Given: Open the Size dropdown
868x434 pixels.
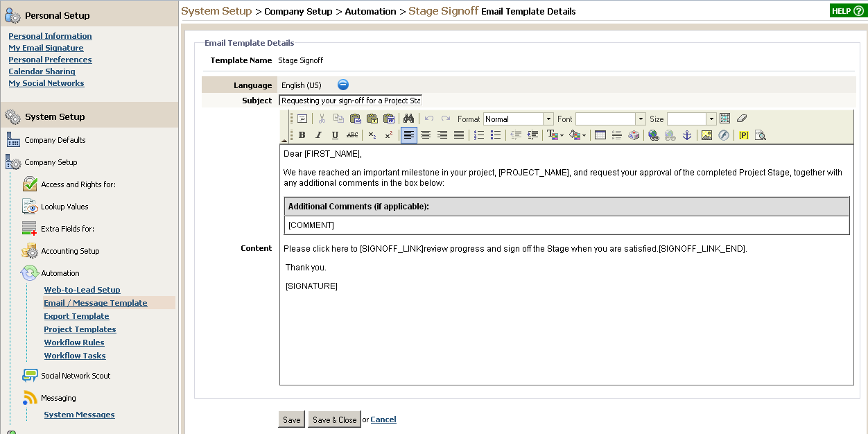Looking at the screenshot, I should tap(691, 119).
